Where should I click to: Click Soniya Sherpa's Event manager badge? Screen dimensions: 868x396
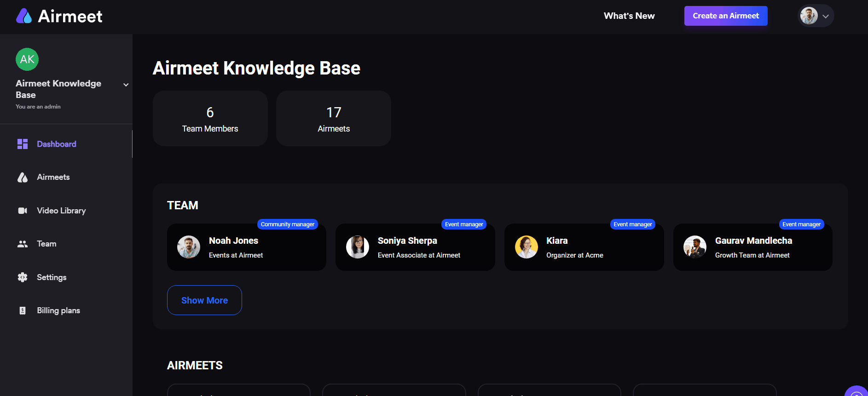[x=464, y=224]
